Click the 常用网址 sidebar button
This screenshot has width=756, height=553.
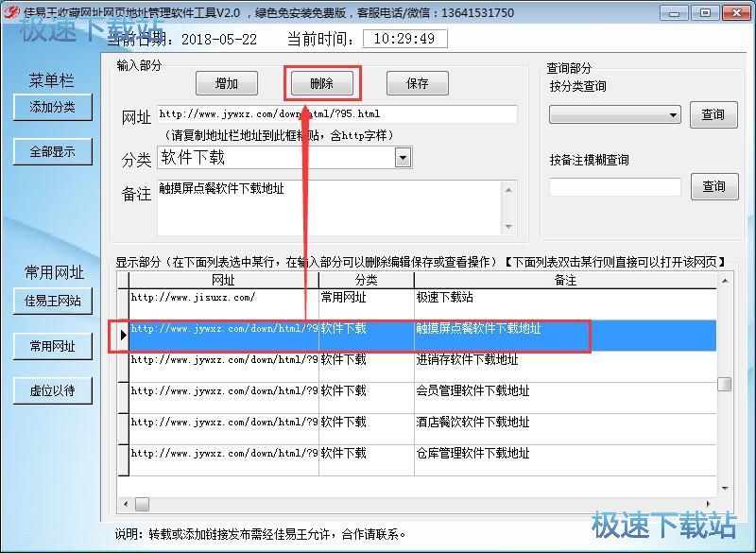[x=53, y=346]
